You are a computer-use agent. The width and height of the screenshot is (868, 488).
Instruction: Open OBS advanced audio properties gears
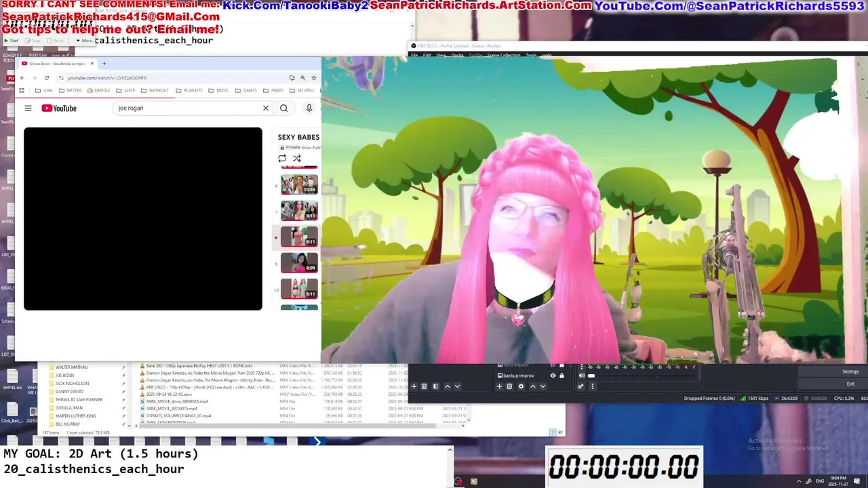coord(581,386)
